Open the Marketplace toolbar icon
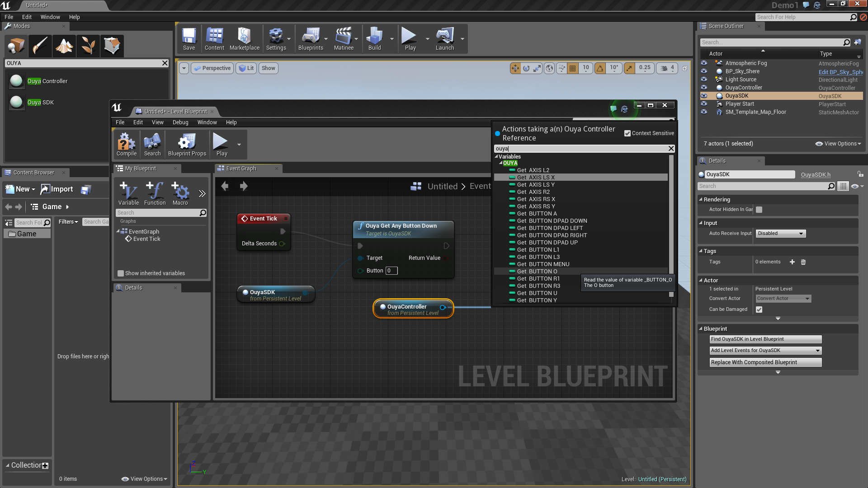 244,38
